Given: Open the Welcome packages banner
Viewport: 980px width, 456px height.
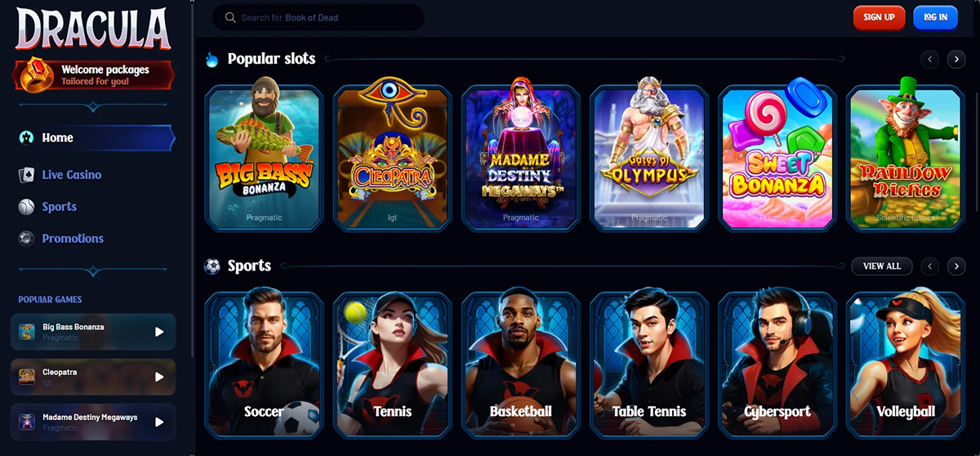Looking at the screenshot, I should [94, 75].
